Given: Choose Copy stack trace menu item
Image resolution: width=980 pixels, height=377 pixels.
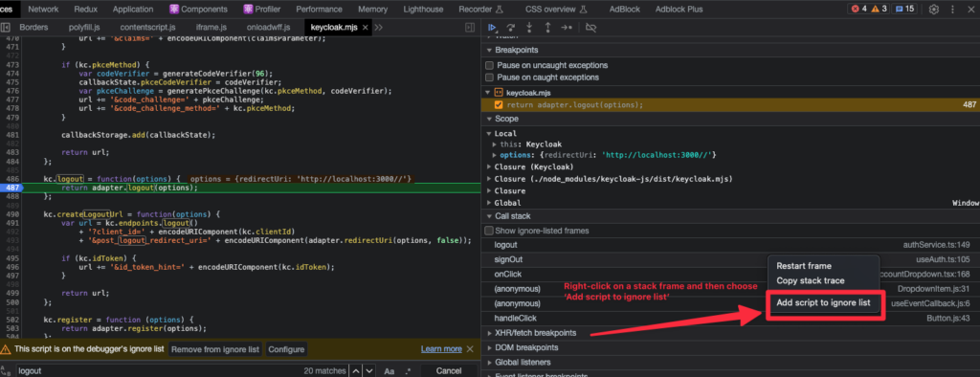Looking at the screenshot, I should pos(810,280).
